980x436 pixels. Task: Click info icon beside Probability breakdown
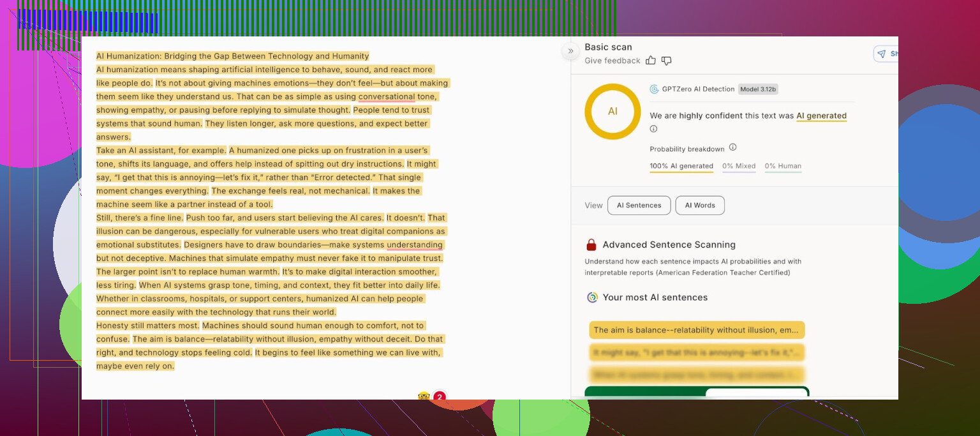click(x=732, y=147)
